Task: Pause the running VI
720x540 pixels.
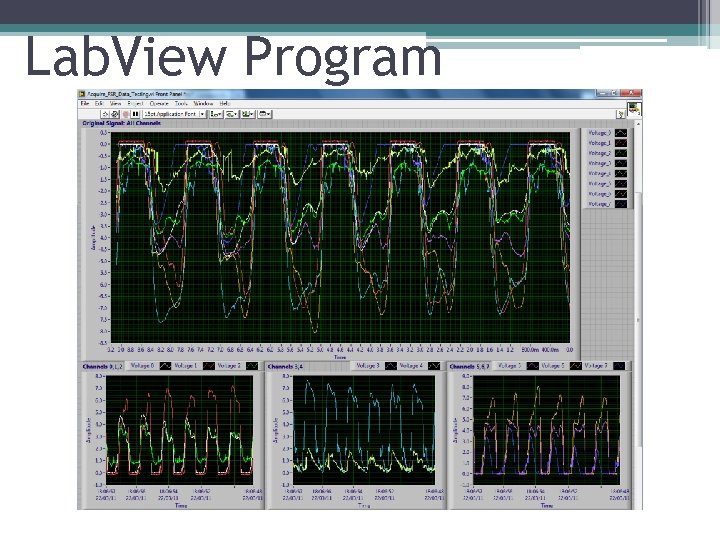Action: 135,114
